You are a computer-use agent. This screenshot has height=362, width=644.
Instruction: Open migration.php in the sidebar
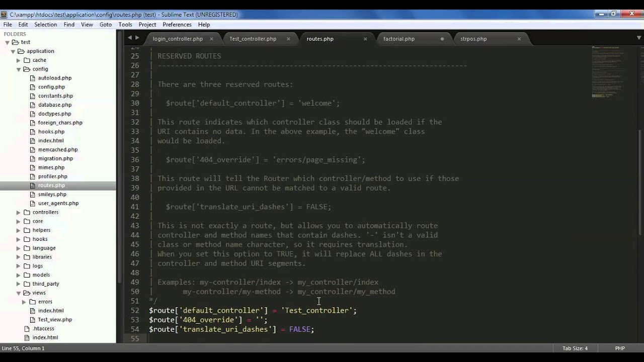(55, 158)
